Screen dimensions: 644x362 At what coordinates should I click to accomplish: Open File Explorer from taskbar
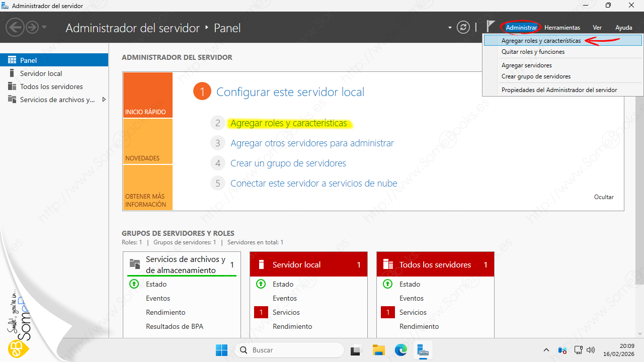coord(379,350)
